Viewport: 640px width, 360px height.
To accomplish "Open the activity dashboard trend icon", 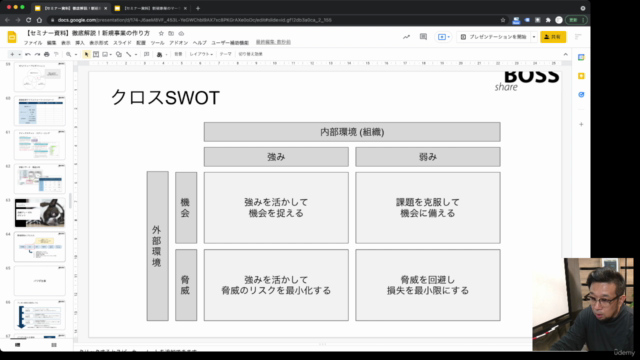I will click(x=406, y=37).
